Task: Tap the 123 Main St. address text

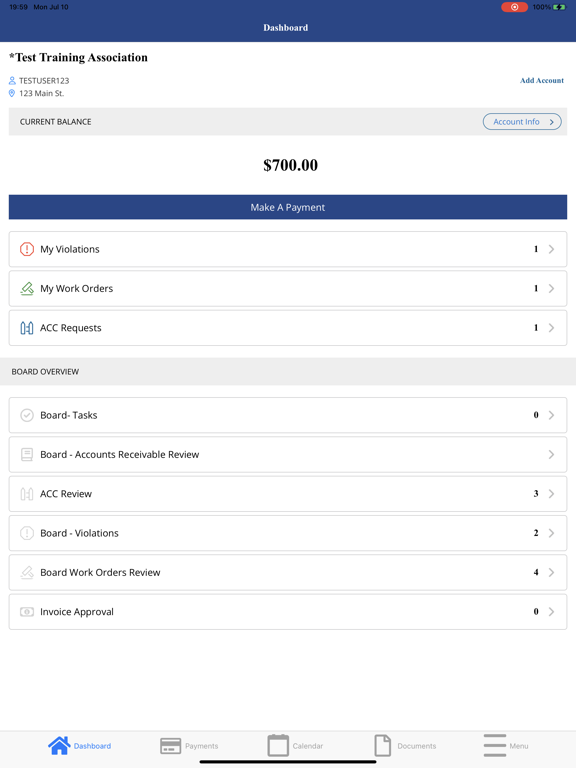Action: [42, 93]
